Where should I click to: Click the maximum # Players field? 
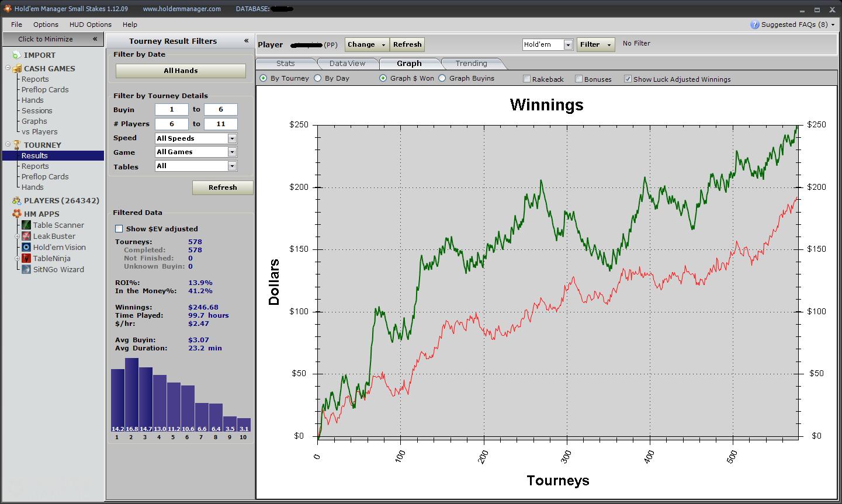click(221, 124)
